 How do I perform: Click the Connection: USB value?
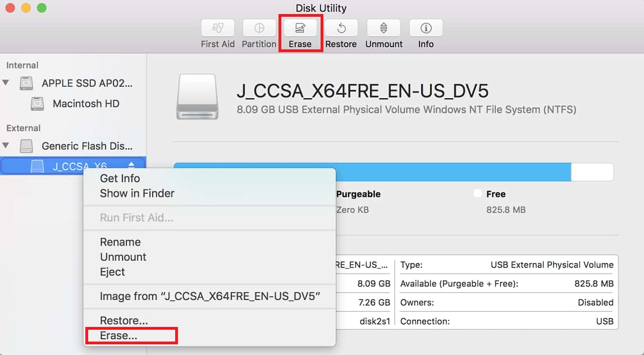coord(605,321)
